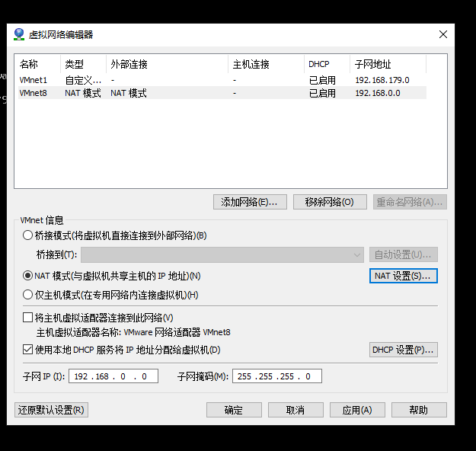Toggle 使用本地 DHCP 服务 checkbox
Image resolution: width=476 pixels, height=451 pixels.
pyautogui.click(x=27, y=350)
